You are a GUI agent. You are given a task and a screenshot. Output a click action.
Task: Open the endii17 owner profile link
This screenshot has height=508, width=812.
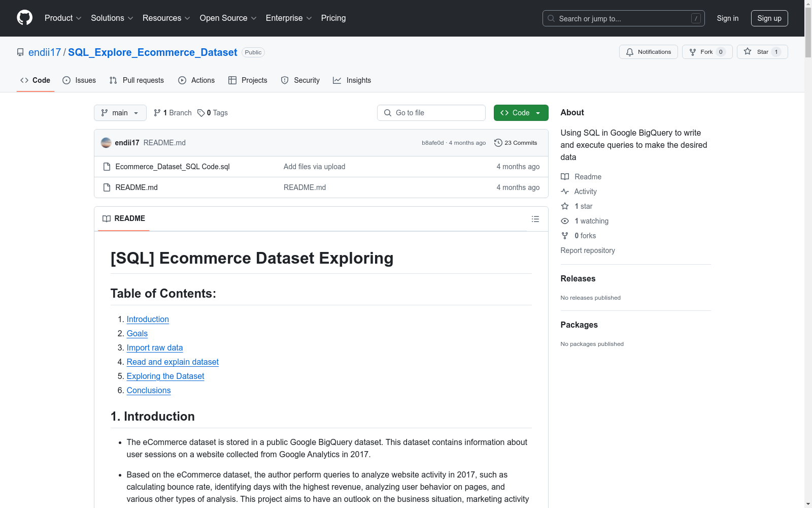[45, 52]
